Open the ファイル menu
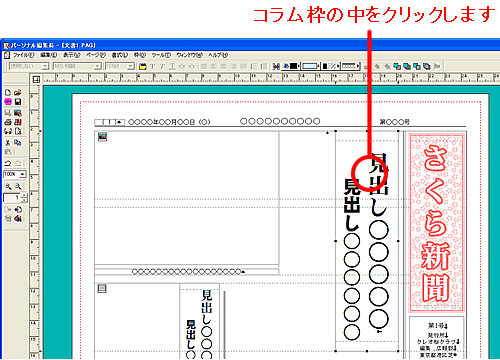Image resolution: width=500 pixels, height=360 pixels. 23,55
